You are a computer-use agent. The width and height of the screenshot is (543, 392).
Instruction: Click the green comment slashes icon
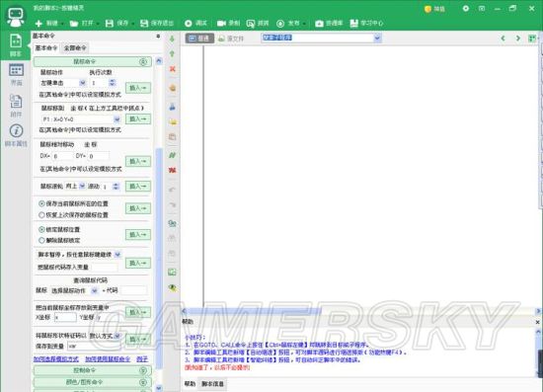[x=172, y=155]
